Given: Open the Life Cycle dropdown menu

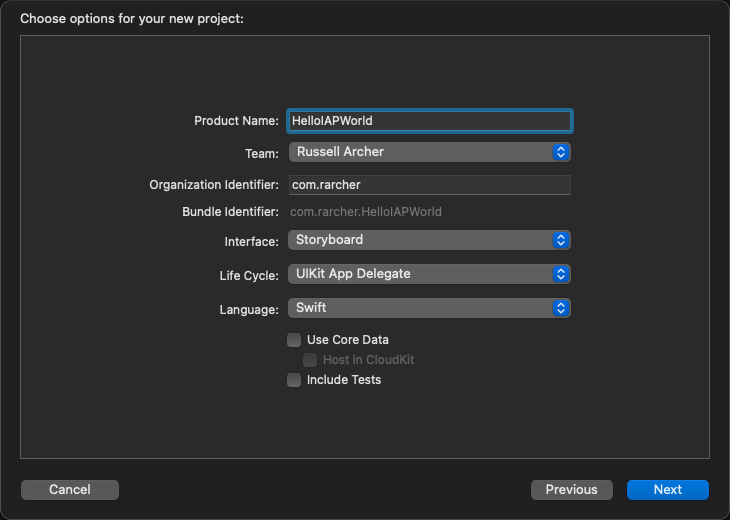Looking at the screenshot, I should tap(429, 274).
